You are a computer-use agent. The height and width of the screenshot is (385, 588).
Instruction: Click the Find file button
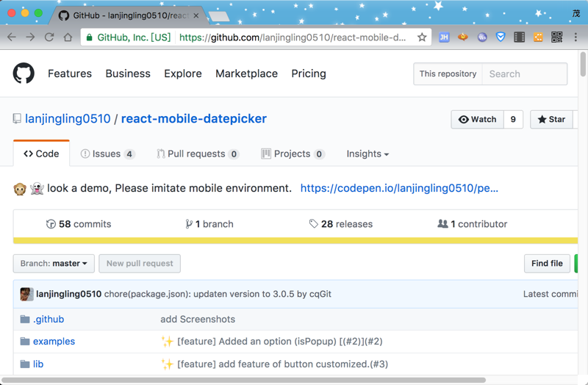(x=547, y=264)
